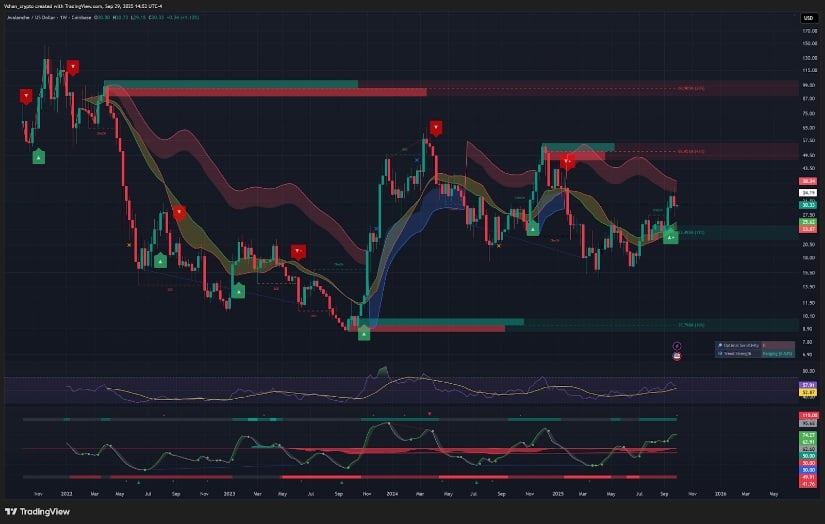This screenshot has width=825, height=524.
Task: Select the long green zone bar at top
Action: point(230,84)
